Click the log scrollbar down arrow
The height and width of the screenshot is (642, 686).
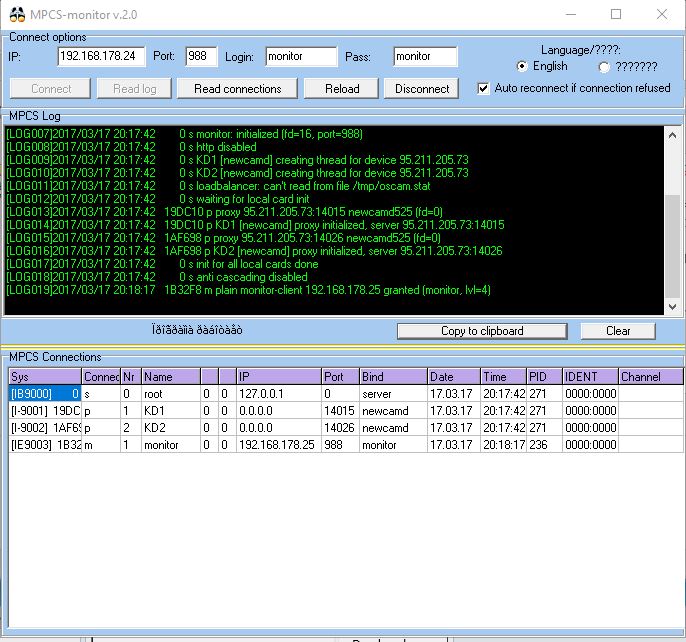click(672, 307)
